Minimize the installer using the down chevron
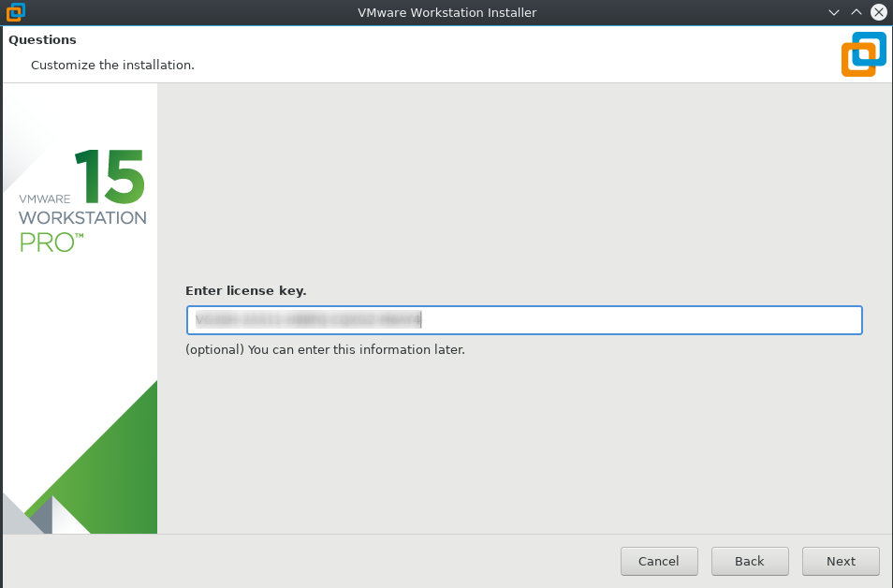 click(834, 12)
